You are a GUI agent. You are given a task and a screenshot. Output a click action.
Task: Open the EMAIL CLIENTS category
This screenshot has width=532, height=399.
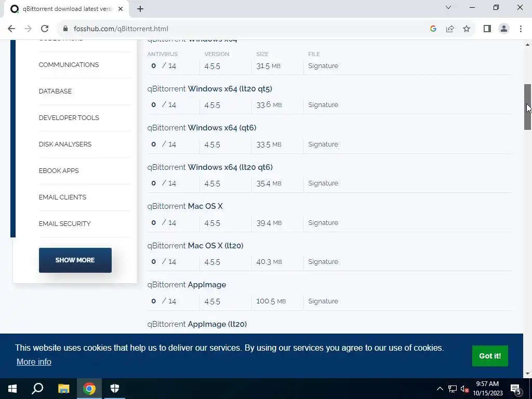pyautogui.click(x=62, y=197)
